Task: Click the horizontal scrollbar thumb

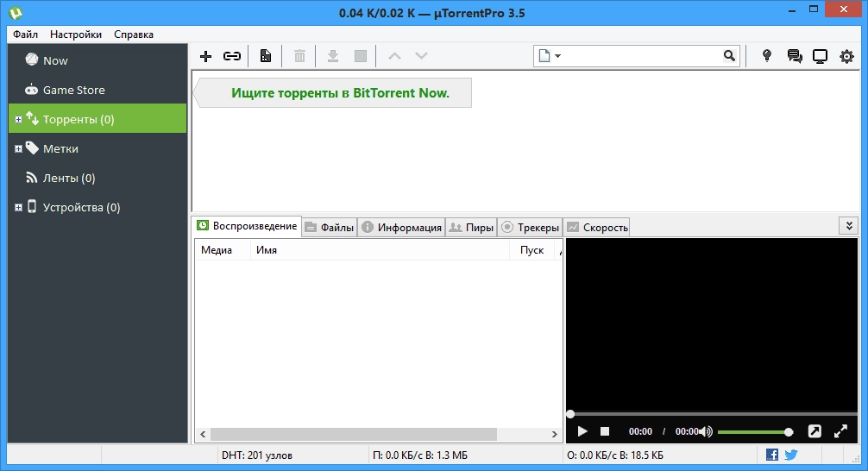Action: [353, 435]
